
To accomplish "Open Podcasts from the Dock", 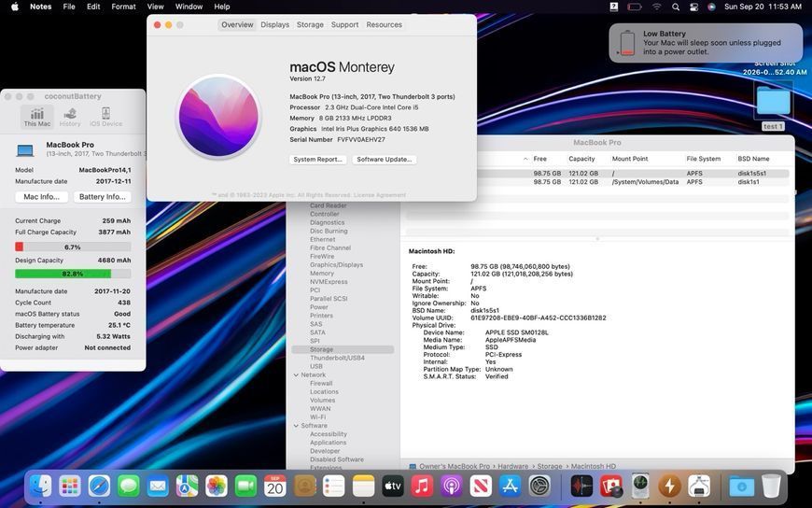I will point(451,487).
